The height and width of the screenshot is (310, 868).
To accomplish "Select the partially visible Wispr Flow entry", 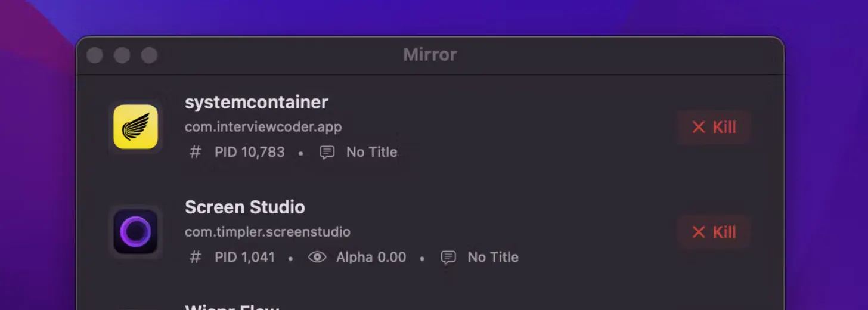I will (x=232, y=306).
